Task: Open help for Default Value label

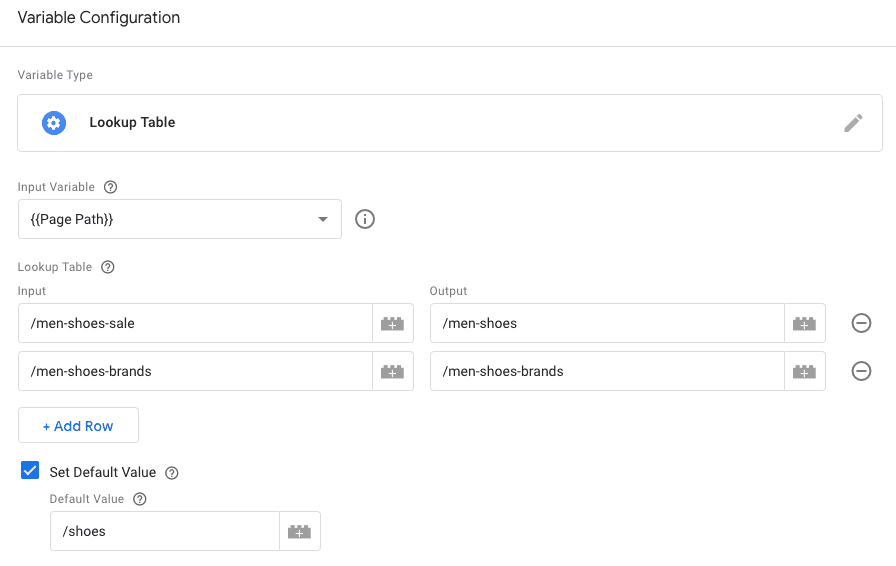Action: coord(139,499)
